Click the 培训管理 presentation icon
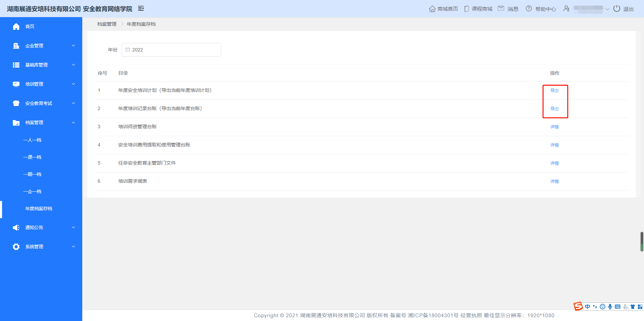 click(16, 84)
